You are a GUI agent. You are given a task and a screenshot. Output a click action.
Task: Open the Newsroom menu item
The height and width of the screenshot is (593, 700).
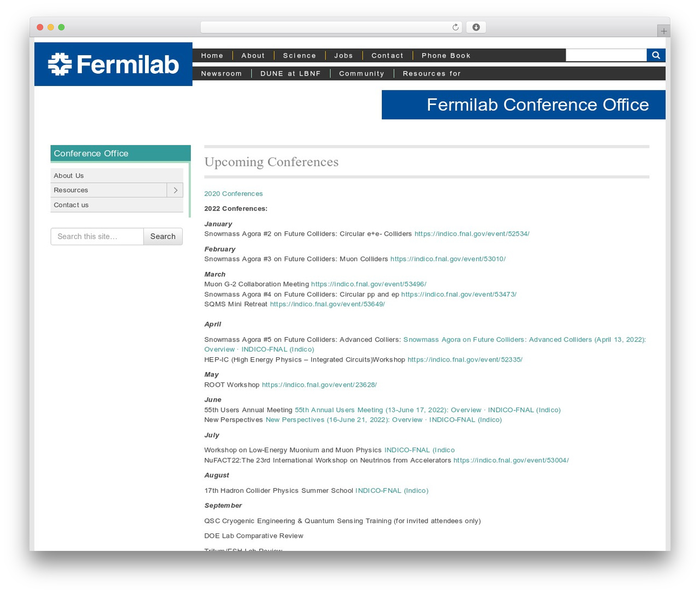click(221, 73)
